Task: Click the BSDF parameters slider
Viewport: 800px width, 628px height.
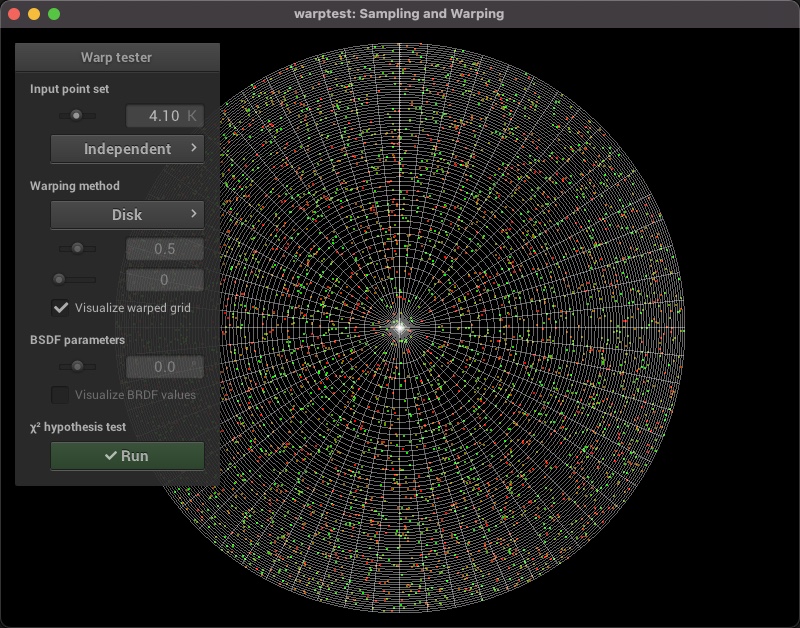Action: click(76, 366)
